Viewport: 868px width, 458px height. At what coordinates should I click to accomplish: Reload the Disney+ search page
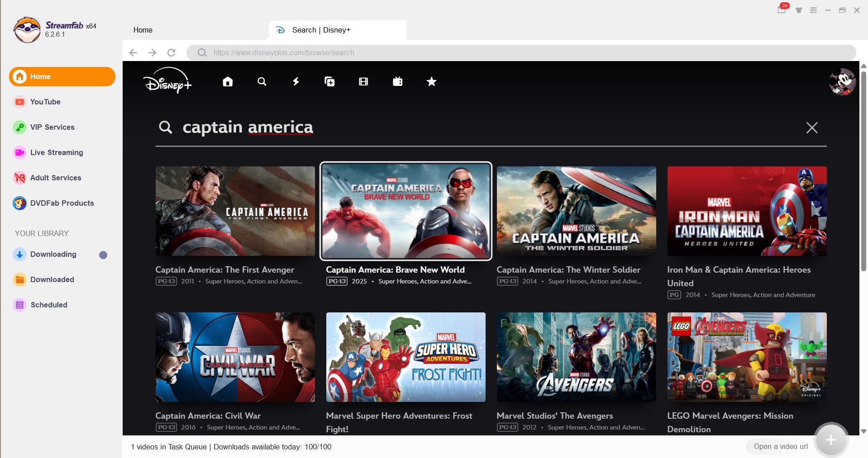172,52
